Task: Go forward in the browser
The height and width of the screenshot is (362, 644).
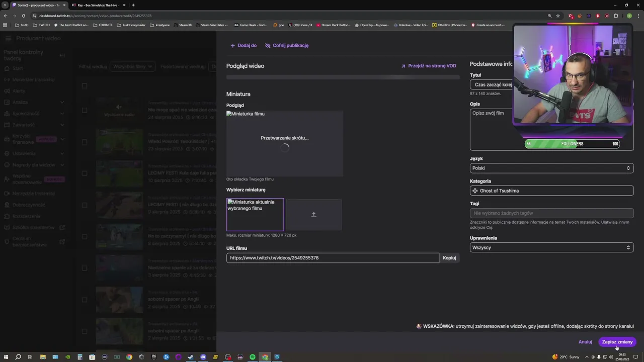Action: click(15, 16)
